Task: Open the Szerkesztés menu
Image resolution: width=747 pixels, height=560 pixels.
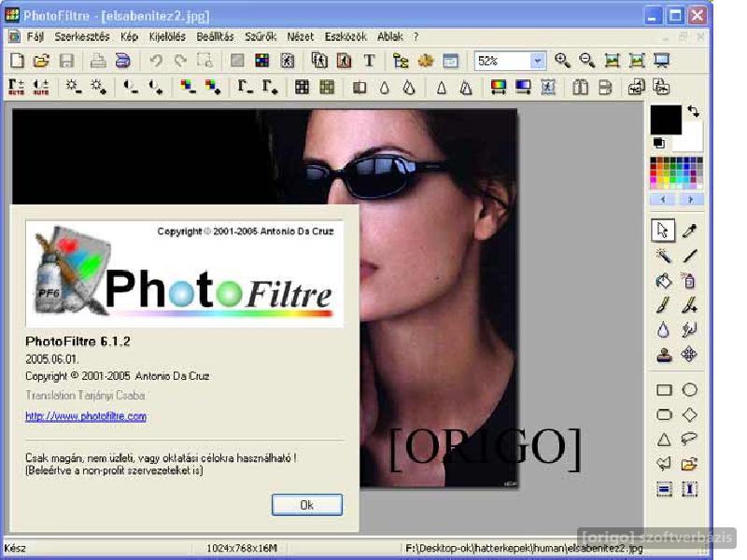Action: (82, 36)
